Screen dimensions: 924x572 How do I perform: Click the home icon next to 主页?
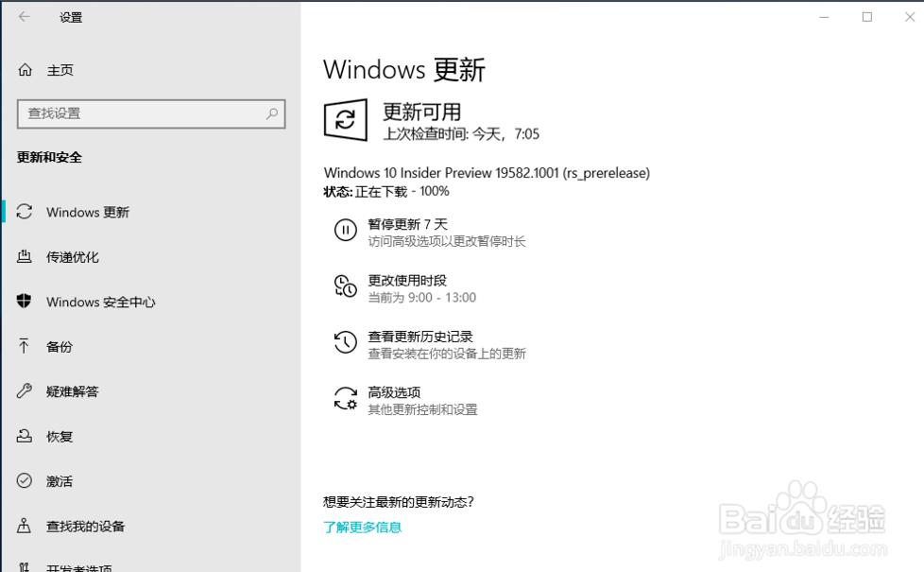(x=25, y=70)
